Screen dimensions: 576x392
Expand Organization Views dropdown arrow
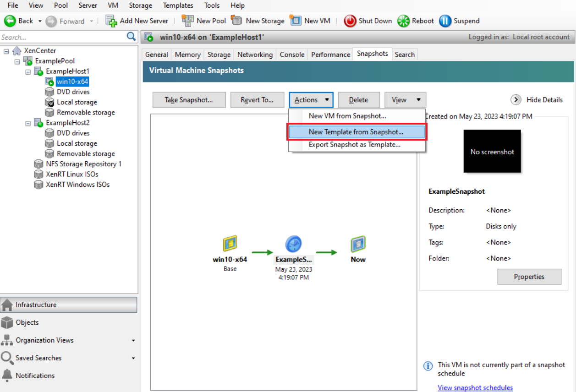(x=133, y=340)
